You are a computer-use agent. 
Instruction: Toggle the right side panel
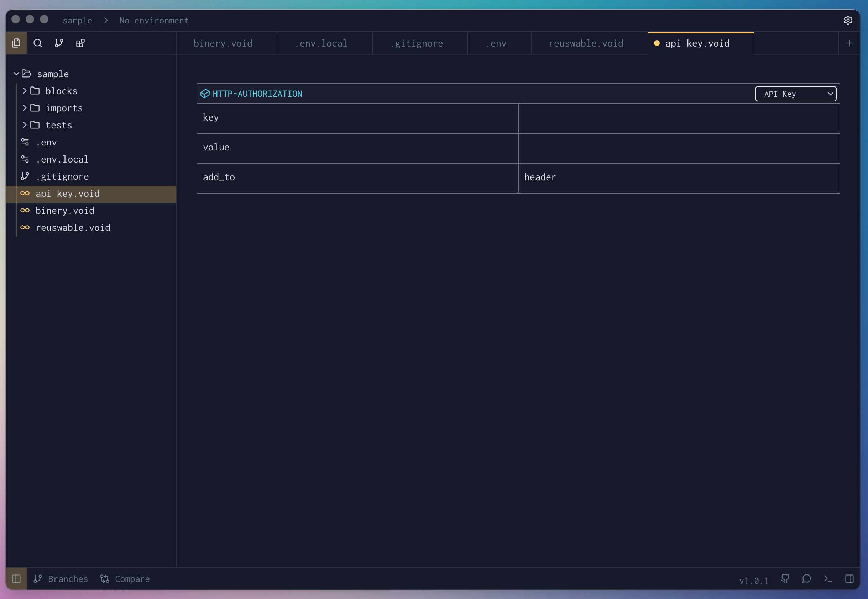point(849,578)
